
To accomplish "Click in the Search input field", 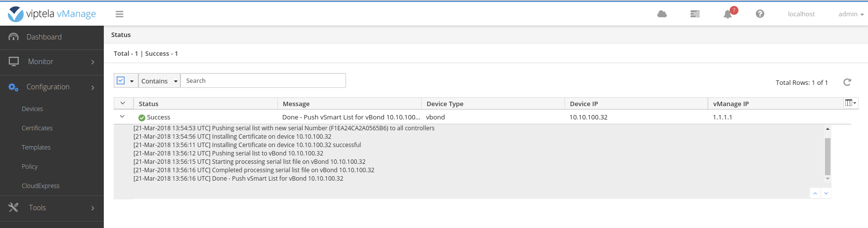I will (x=263, y=81).
